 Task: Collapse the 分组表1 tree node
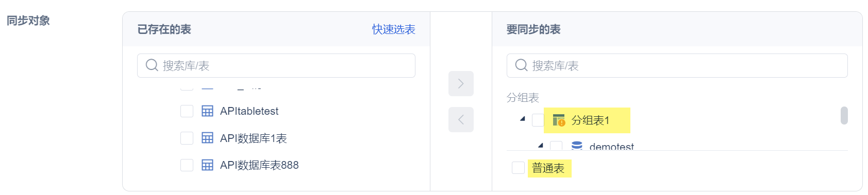(523, 119)
